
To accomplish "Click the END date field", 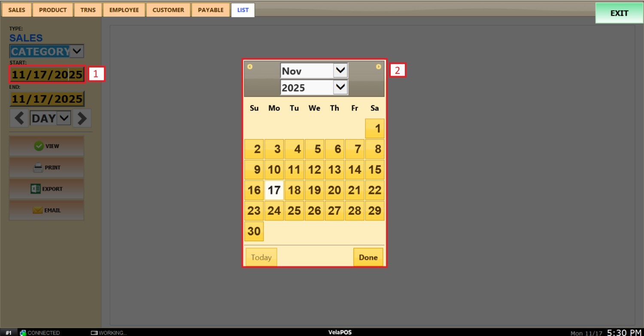I will click(47, 99).
